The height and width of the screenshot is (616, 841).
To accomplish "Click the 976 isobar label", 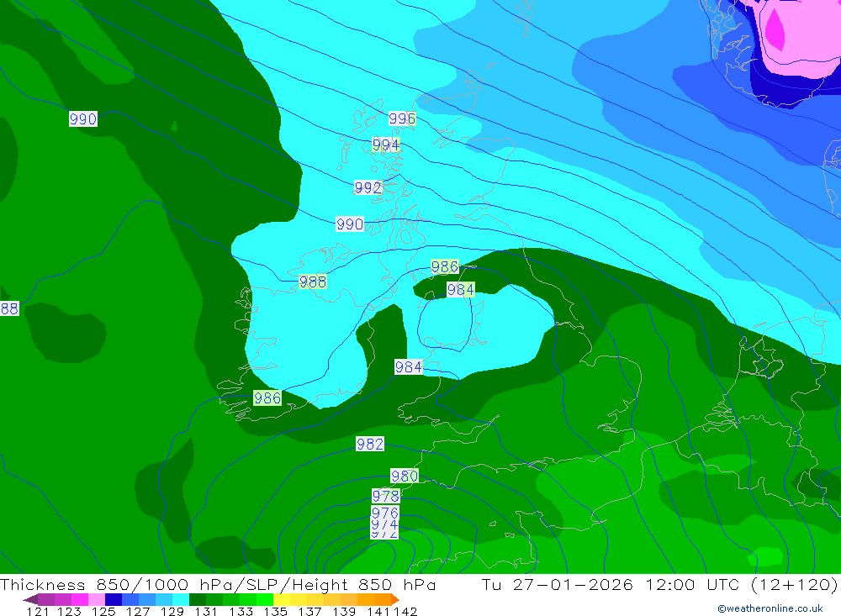I will pos(384,512).
